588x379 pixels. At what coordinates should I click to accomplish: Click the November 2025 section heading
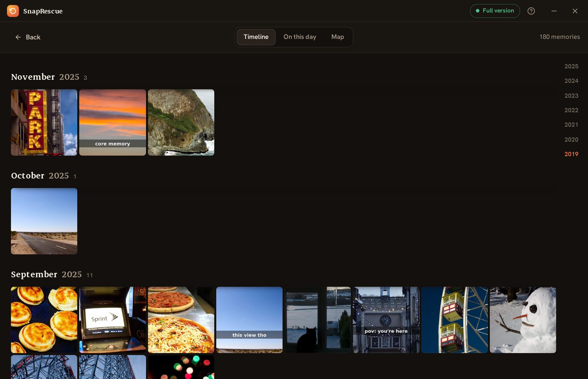point(45,77)
